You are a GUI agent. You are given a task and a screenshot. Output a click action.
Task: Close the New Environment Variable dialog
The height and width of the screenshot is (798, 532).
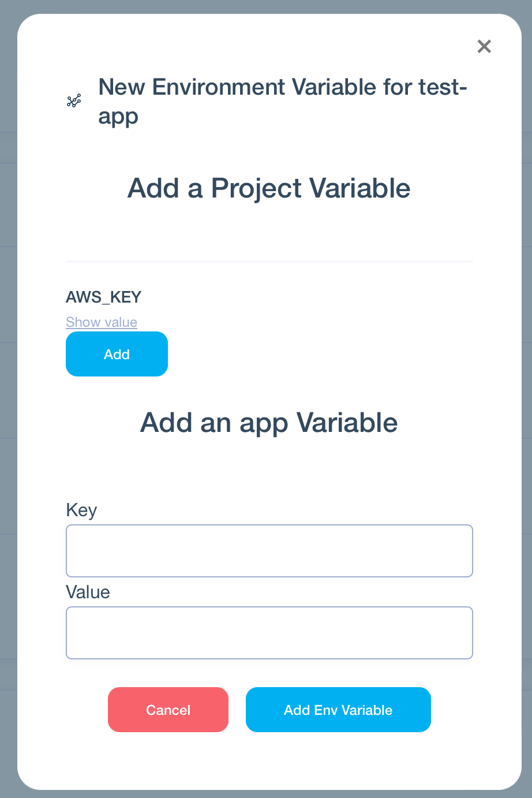(x=484, y=46)
